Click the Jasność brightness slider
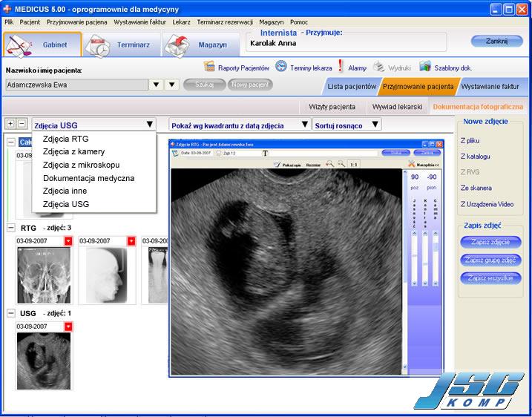 [414, 258]
